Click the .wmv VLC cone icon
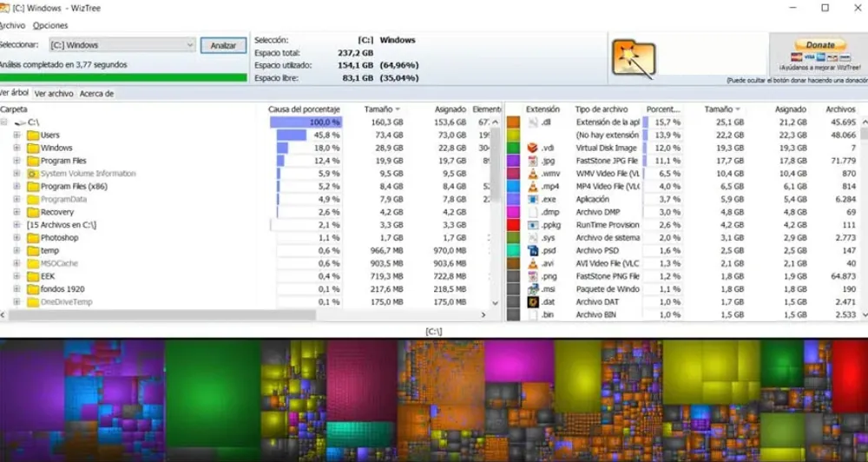 tap(533, 174)
